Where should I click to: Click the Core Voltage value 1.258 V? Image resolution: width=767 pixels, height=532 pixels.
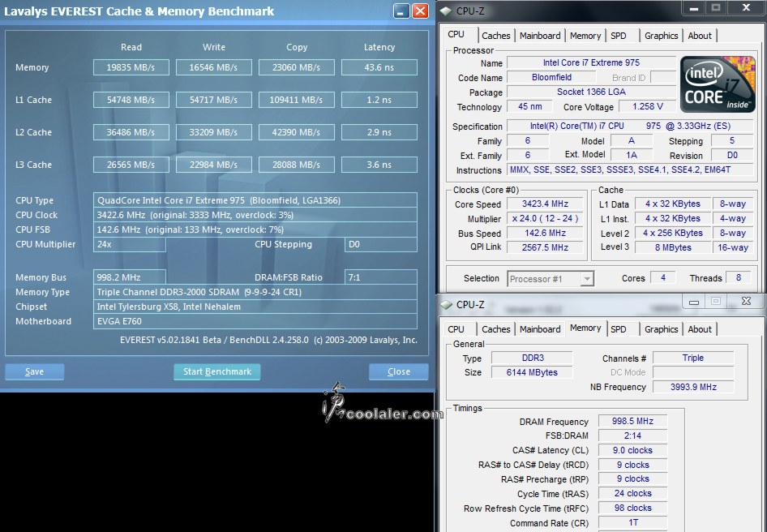[x=648, y=107]
